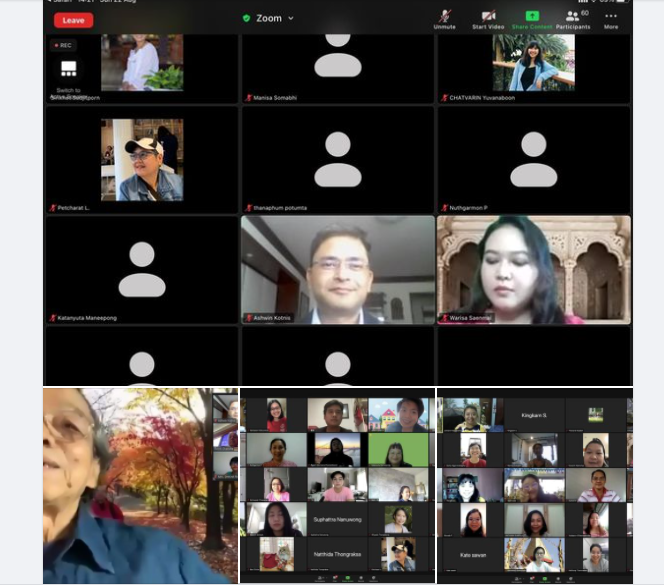Click the Kingkarn S. name tile

[x=535, y=414]
